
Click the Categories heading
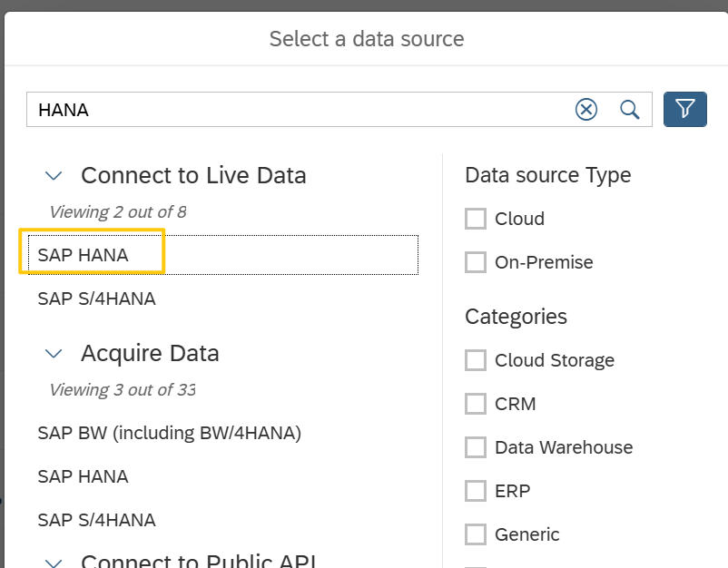tap(516, 317)
